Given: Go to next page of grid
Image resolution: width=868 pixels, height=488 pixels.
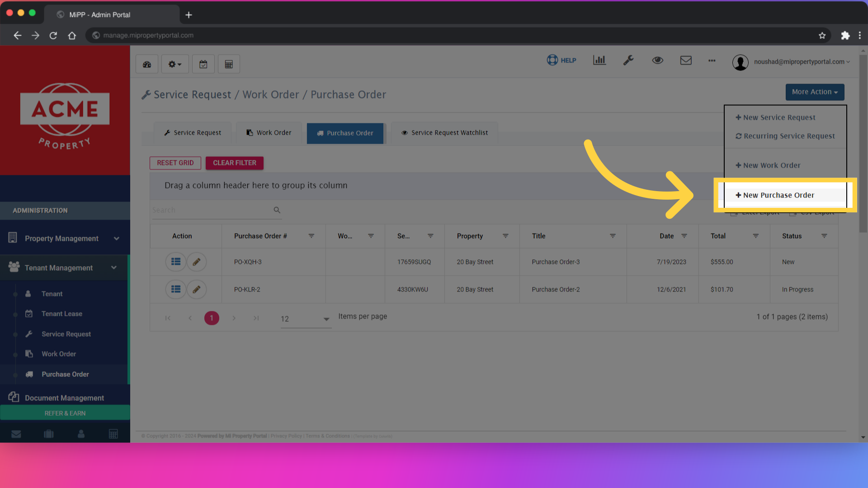Looking at the screenshot, I should pyautogui.click(x=234, y=318).
